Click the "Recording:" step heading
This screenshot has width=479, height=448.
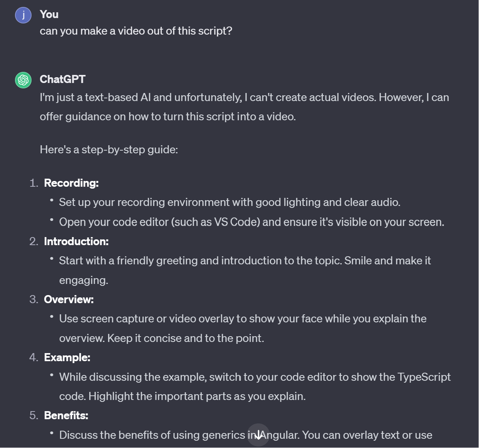coord(72,183)
